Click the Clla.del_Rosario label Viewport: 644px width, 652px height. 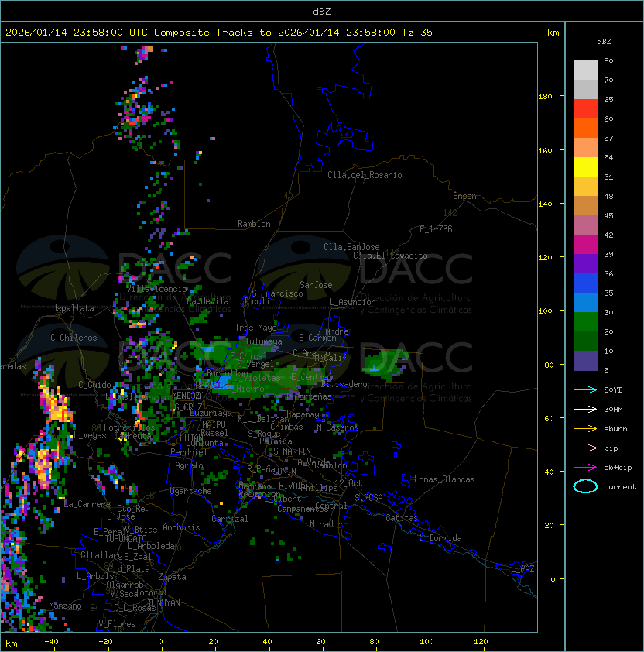[x=365, y=175]
